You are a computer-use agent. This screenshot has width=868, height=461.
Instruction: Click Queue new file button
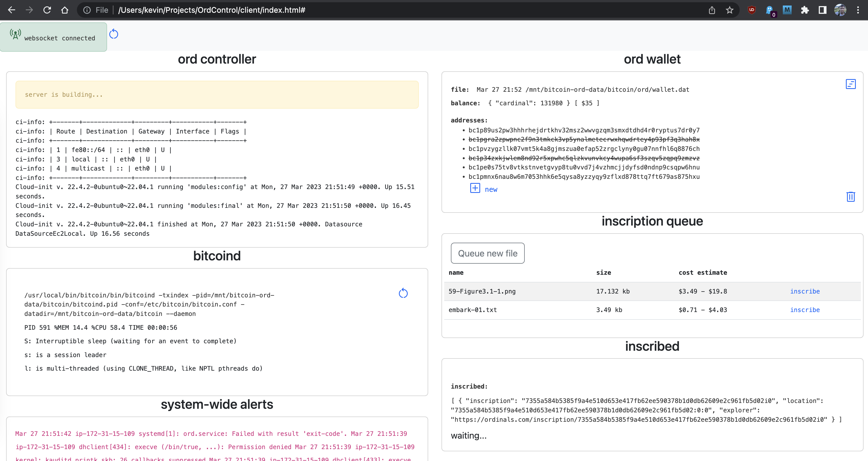click(x=487, y=253)
